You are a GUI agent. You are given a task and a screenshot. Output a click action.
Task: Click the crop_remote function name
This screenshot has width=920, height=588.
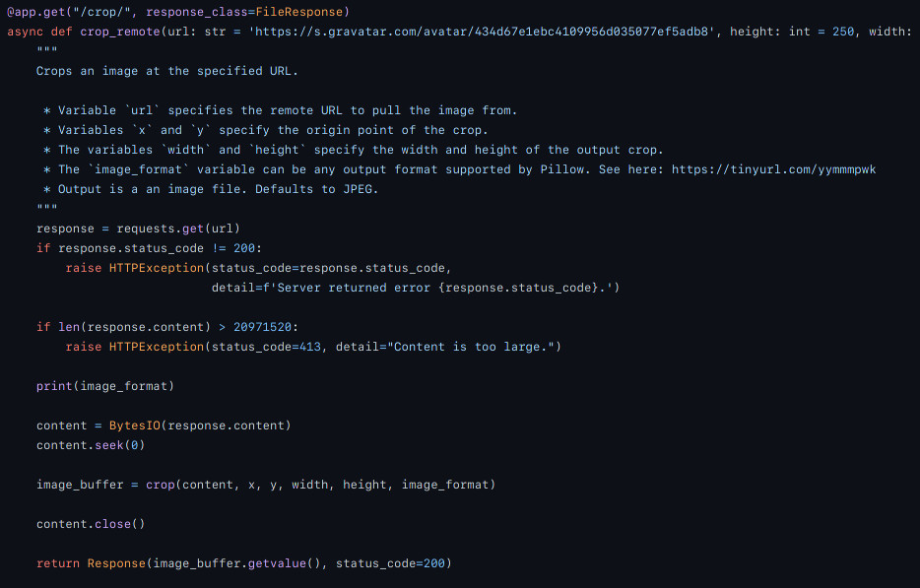coord(120,32)
